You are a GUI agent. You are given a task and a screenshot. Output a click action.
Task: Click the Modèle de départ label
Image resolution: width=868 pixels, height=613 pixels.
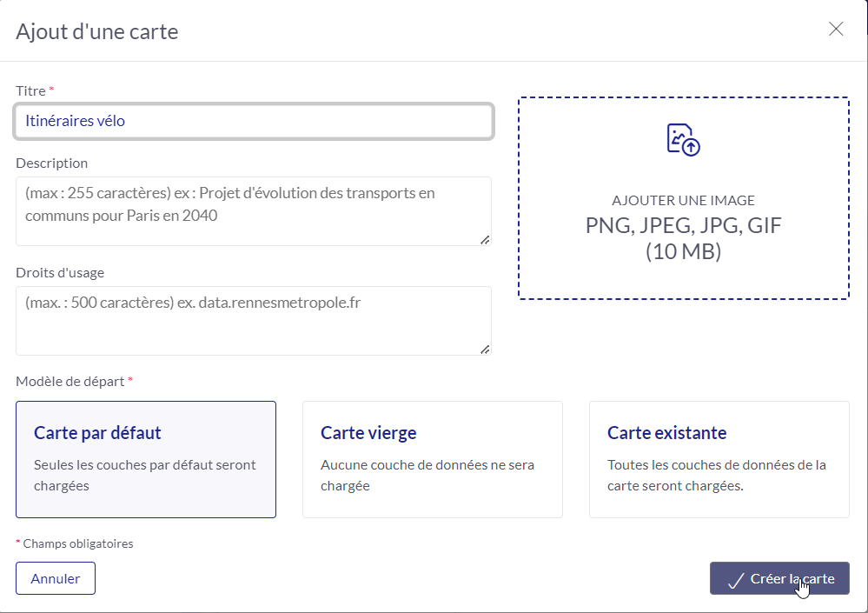point(70,382)
